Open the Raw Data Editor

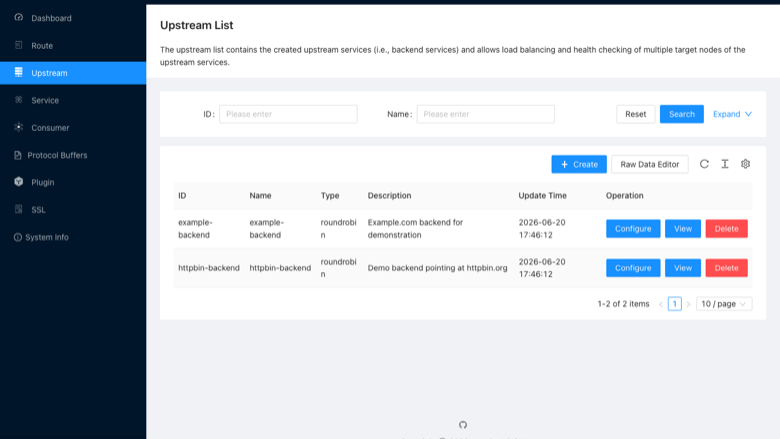(x=650, y=165)
